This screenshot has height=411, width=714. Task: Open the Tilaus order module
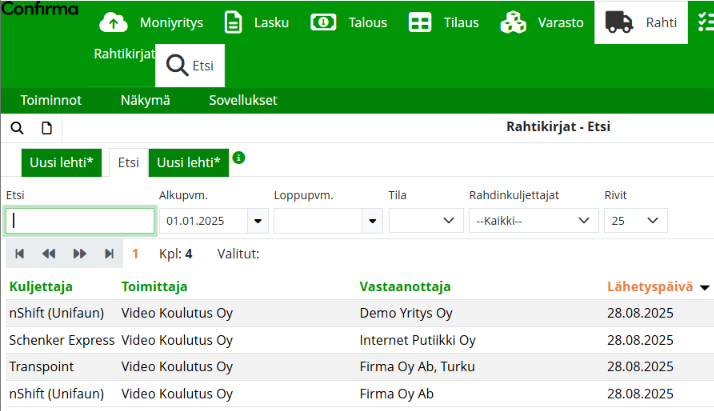coord(450,22)
